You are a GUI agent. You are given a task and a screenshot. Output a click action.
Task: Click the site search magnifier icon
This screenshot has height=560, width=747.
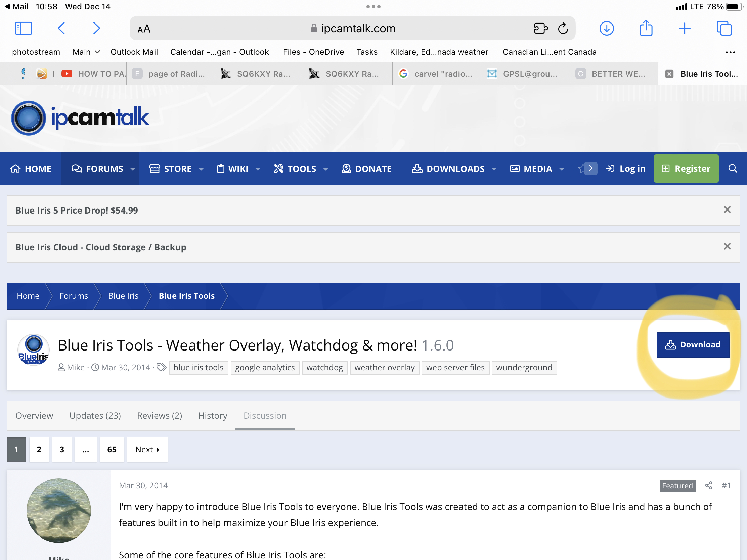point(732,169)
